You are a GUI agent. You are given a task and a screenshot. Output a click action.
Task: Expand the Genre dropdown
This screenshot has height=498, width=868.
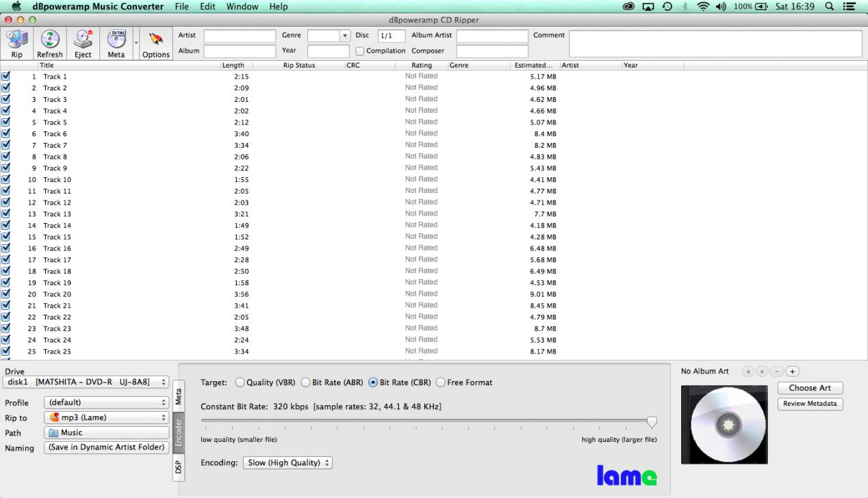345,36
